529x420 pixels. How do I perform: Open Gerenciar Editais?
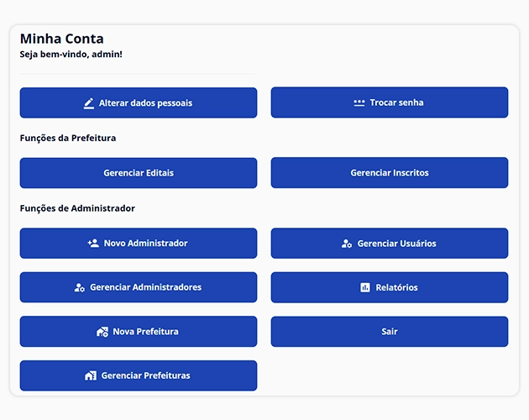(139, 173)
